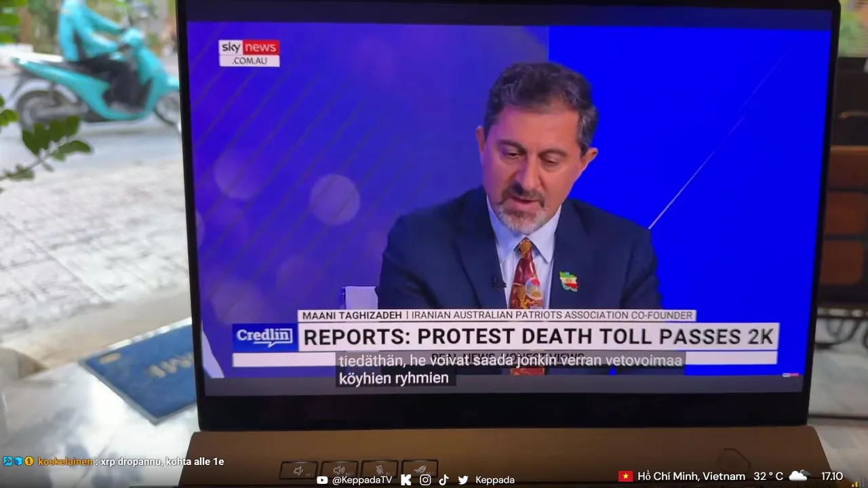This screenshot has height=488, width=868.
Task: Click chat message 'xrp dropannu, kohta alle 1e'
Action: [x=162, y=462]
